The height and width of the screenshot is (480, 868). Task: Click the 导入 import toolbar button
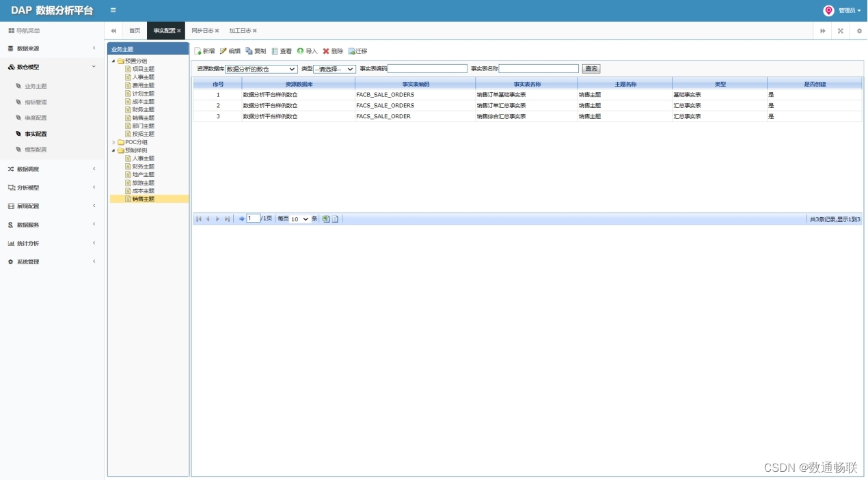coord(307,51)
